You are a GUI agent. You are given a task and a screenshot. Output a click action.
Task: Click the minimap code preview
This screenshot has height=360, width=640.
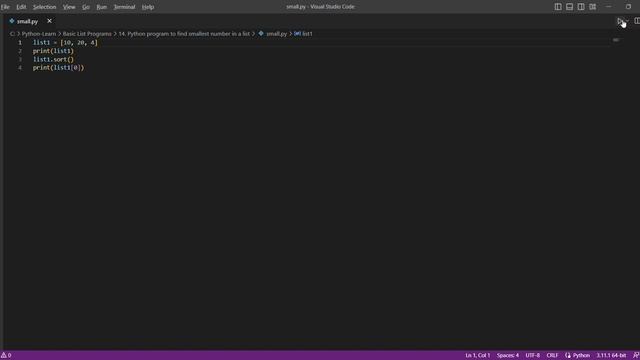pos(616,40)
